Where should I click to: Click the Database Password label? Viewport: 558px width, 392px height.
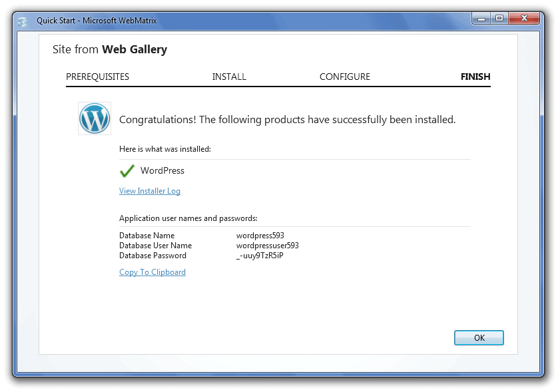point(152,256)
